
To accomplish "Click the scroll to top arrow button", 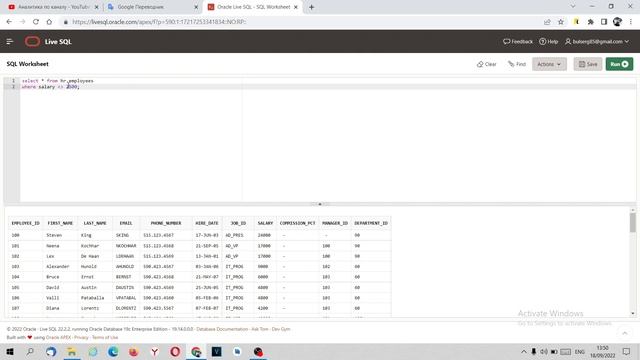I will [x=625, y=333].
